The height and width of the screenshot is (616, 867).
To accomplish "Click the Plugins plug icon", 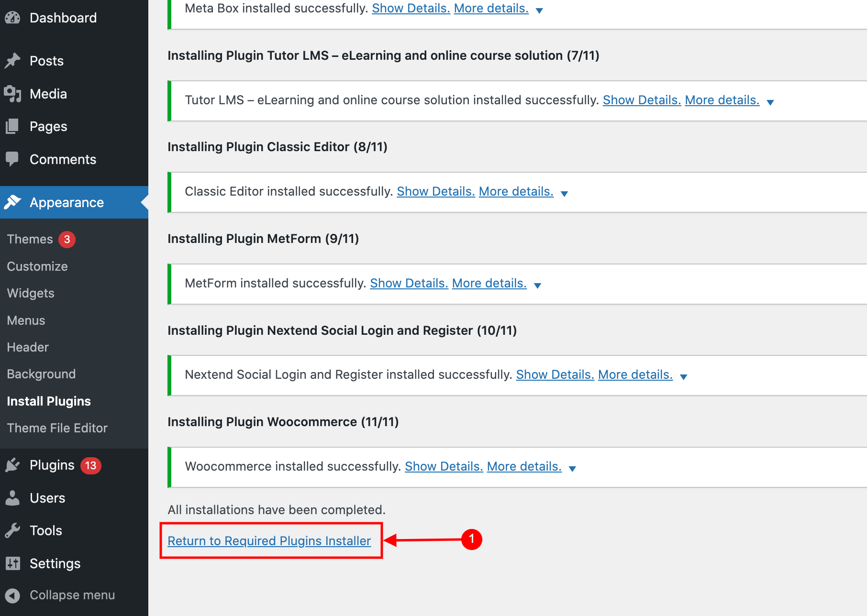I will (x=13, y=465).
